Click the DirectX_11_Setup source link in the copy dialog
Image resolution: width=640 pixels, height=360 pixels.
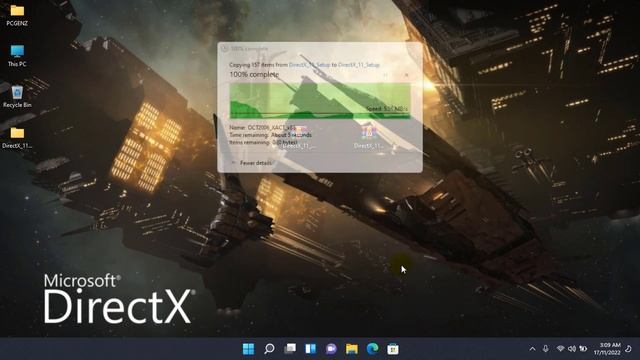coord(309,65)
